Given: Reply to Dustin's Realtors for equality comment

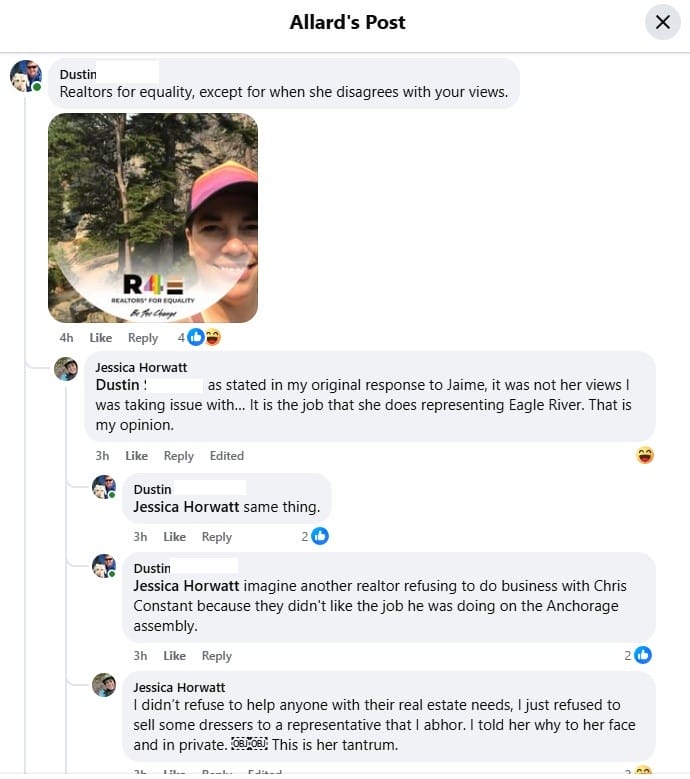Looking at the screenshot, I should pyautogui.click(x=143, y=338).
